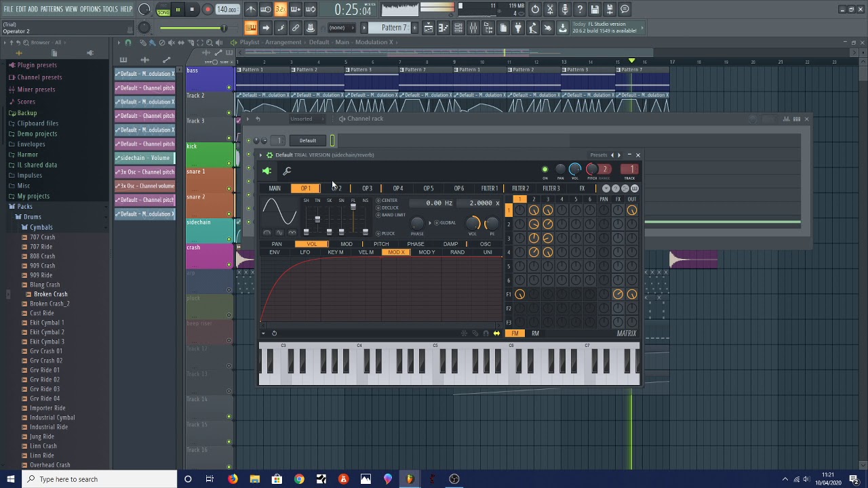The image size is (868, 488).
Task: Click the previous preset arrow beside Presets
Action: pos(612,155)
